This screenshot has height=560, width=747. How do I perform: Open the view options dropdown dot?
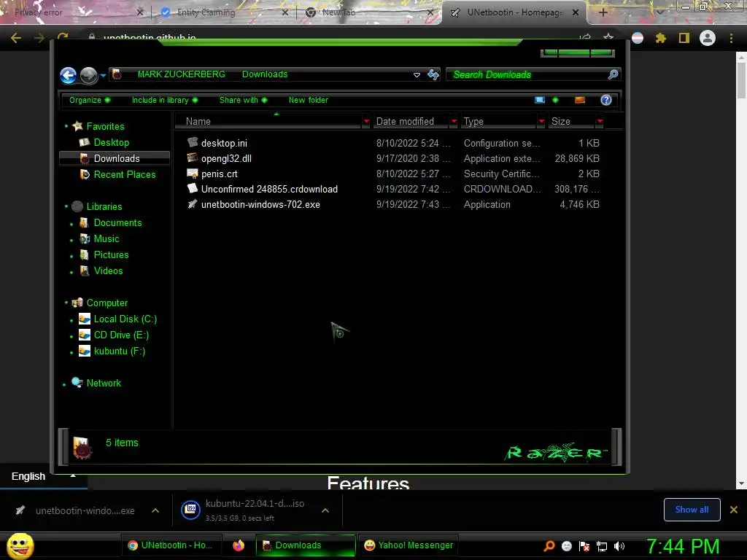click(555, 100)
